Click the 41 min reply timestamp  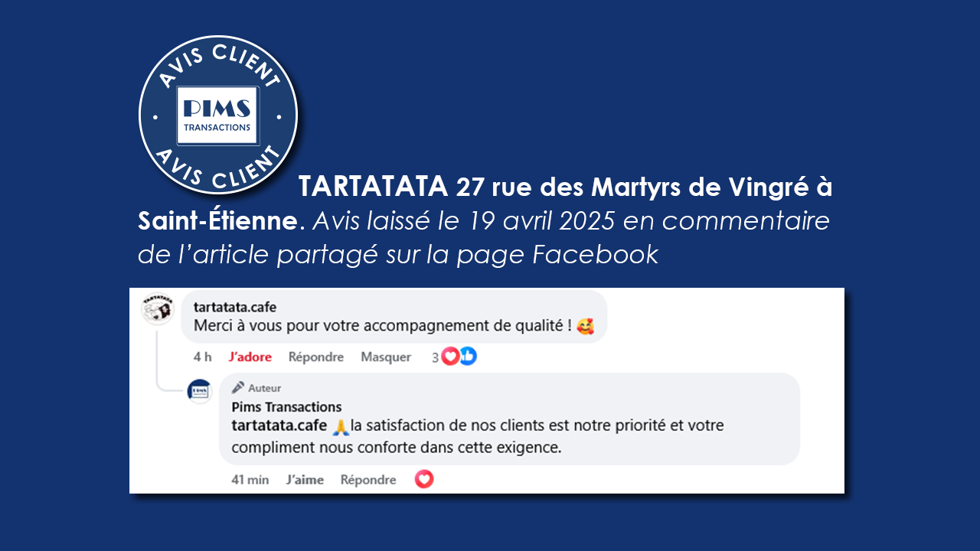click(250, 480)
